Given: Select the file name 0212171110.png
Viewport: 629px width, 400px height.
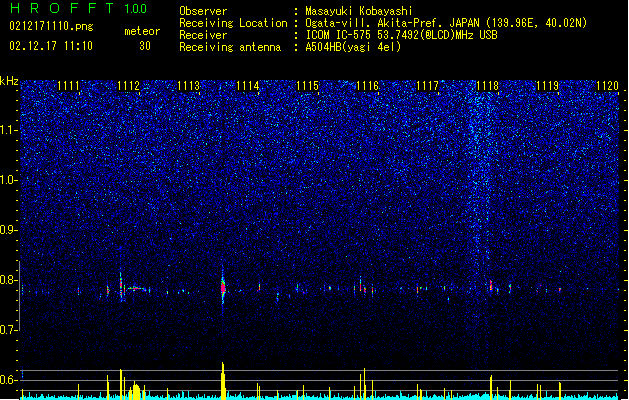Looking at the screenshot, I should [x=51, y=26].
